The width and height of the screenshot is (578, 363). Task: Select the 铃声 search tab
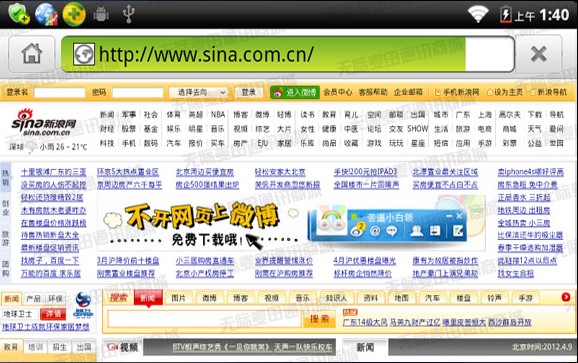click(x=494, y=298)
